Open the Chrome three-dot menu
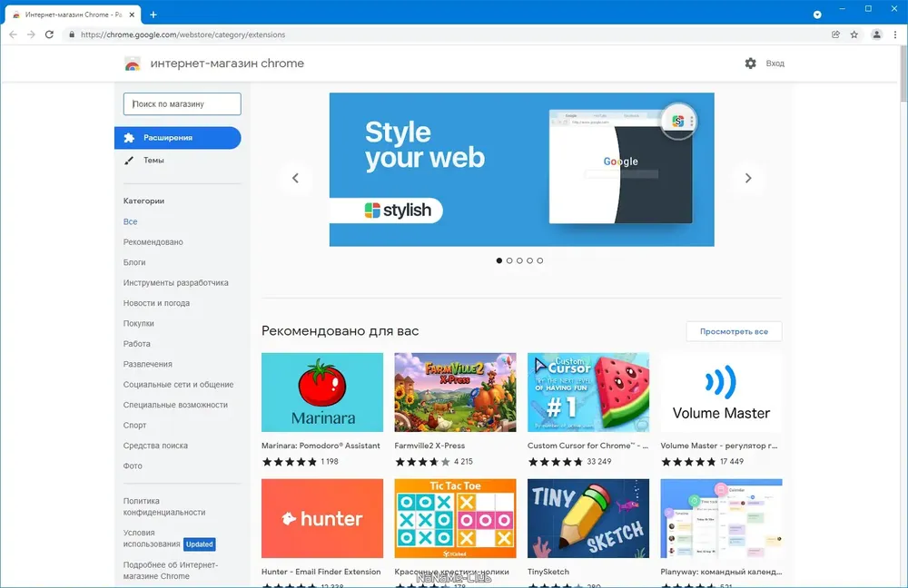The width and height of the screenshot is (908, 588). (x=895, y=34)
